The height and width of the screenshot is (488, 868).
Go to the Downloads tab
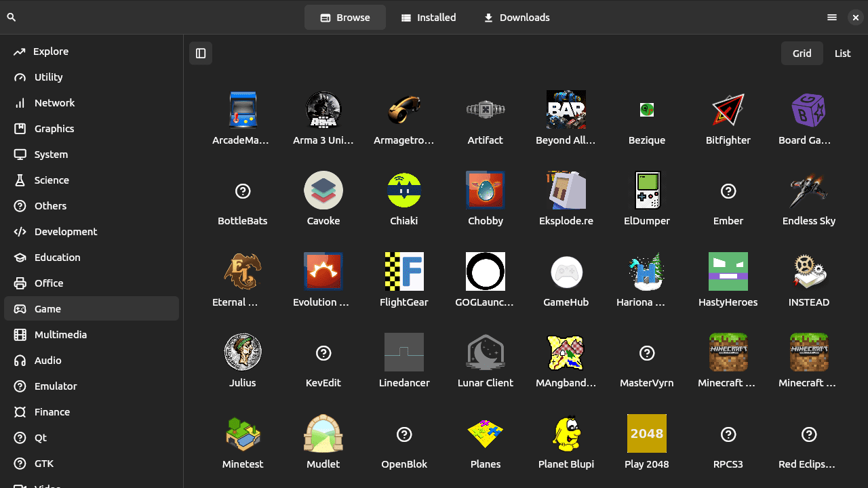click(516, 18)
